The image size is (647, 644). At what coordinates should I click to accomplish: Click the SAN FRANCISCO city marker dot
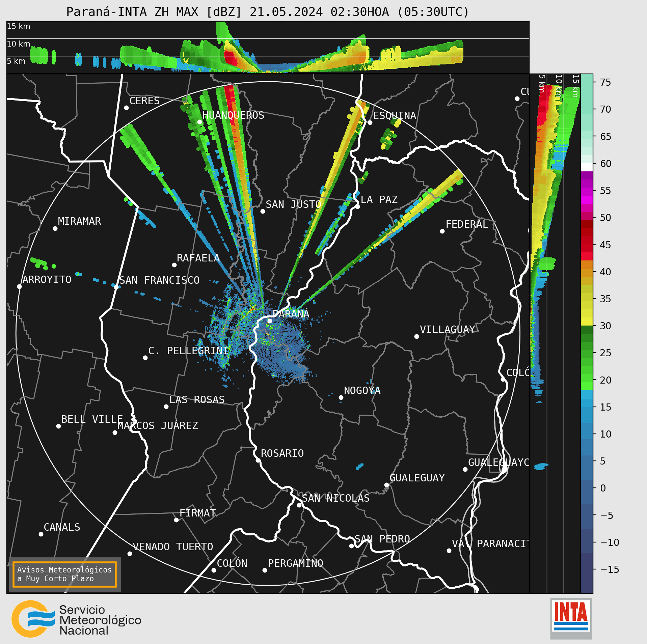pyautogui.click(x=116, y=287)
